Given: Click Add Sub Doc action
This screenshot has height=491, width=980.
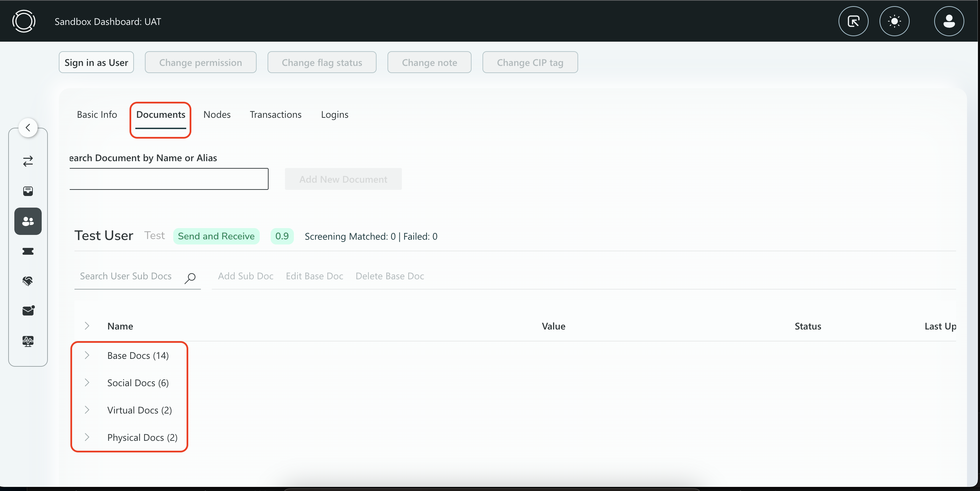Looking at the screenshot, I should click(x=246, y=276).
